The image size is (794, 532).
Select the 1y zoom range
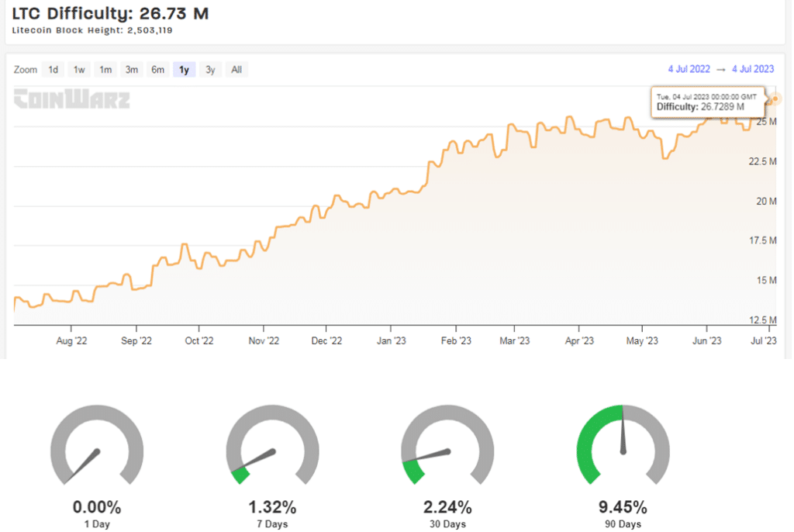point(185,70)
